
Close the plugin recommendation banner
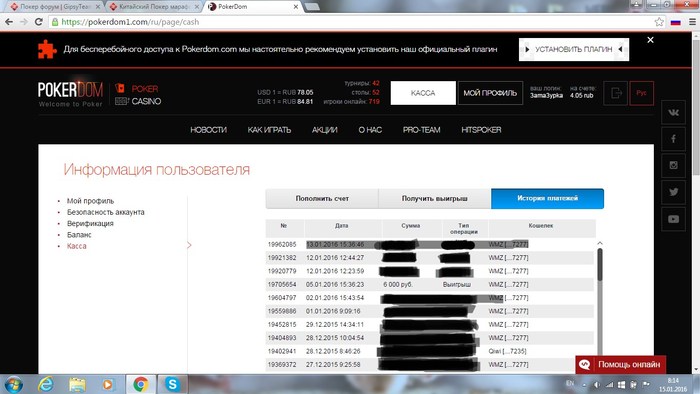point(650,40)
